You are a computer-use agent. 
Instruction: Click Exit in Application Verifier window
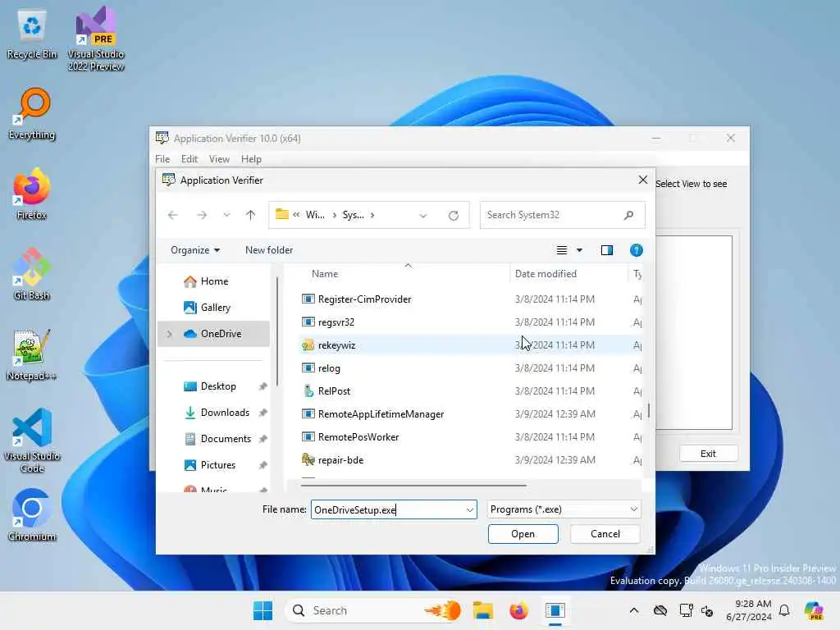point(708,454)
